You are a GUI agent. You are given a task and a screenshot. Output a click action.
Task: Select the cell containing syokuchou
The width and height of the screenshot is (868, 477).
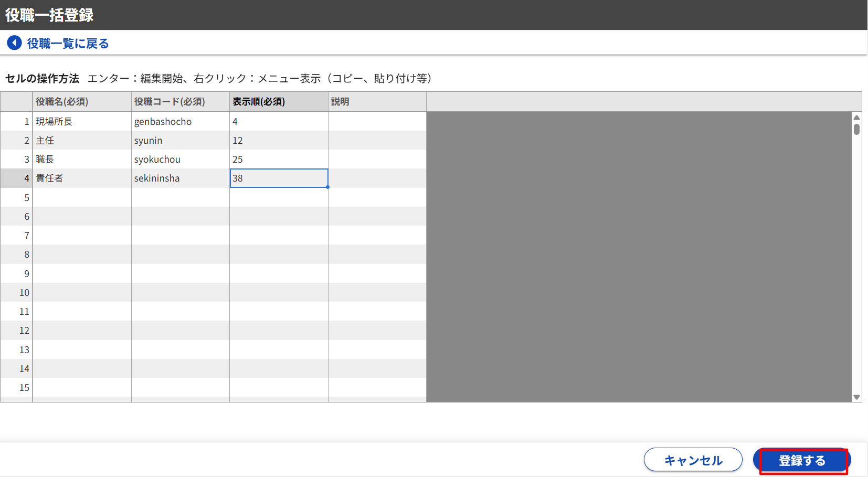coord(180,160)
